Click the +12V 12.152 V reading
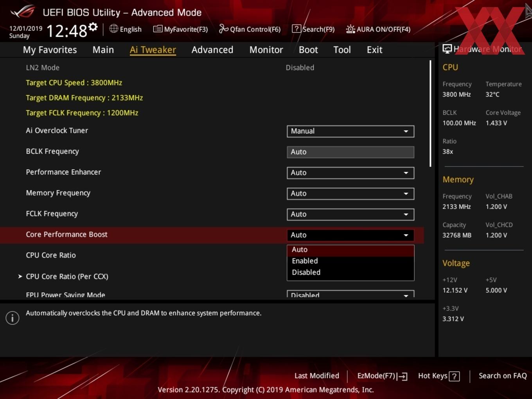The height and width of the screenshot is (399, 532). (x=455, y=290)
